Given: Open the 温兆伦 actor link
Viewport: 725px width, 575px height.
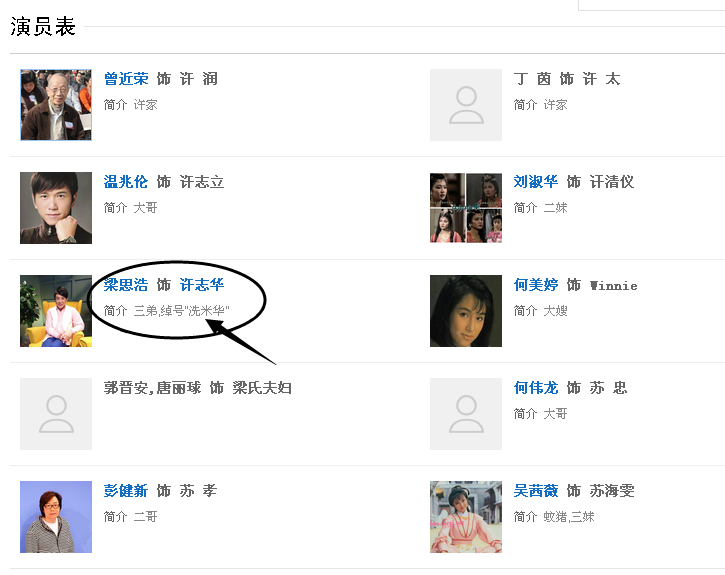Looking at the screenshot, I should click(126, 182).
